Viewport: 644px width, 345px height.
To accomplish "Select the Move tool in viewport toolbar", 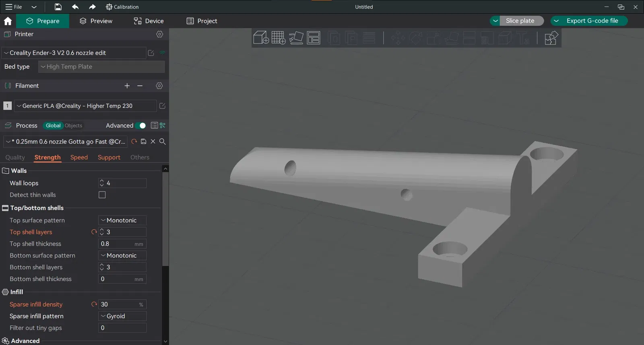I will coord(398,38).
